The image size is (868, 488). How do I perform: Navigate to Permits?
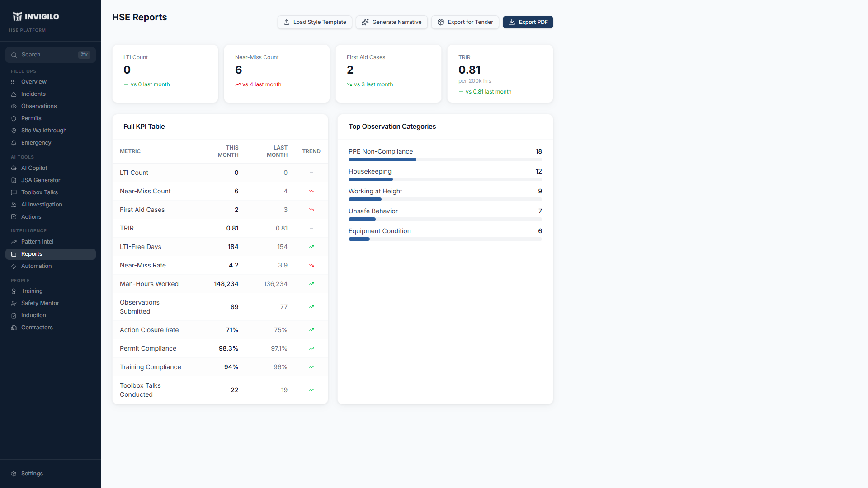click(51, 118)
